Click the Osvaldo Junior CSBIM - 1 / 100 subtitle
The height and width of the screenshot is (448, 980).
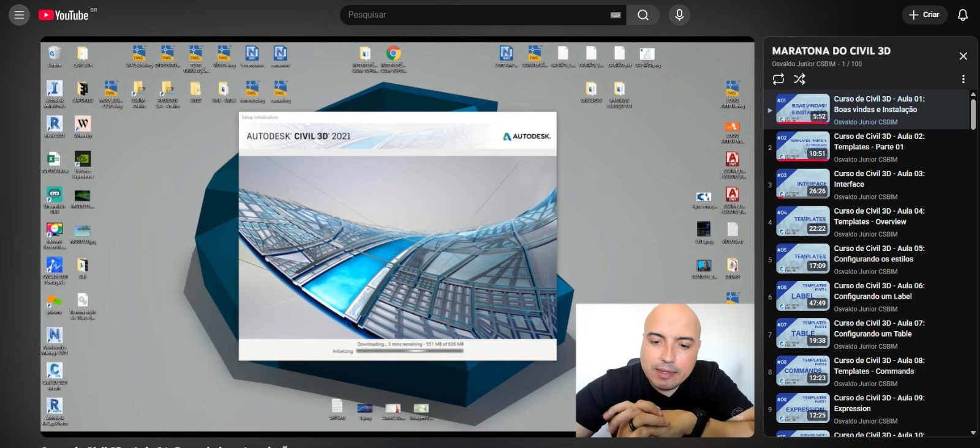(x=816, y=64)
